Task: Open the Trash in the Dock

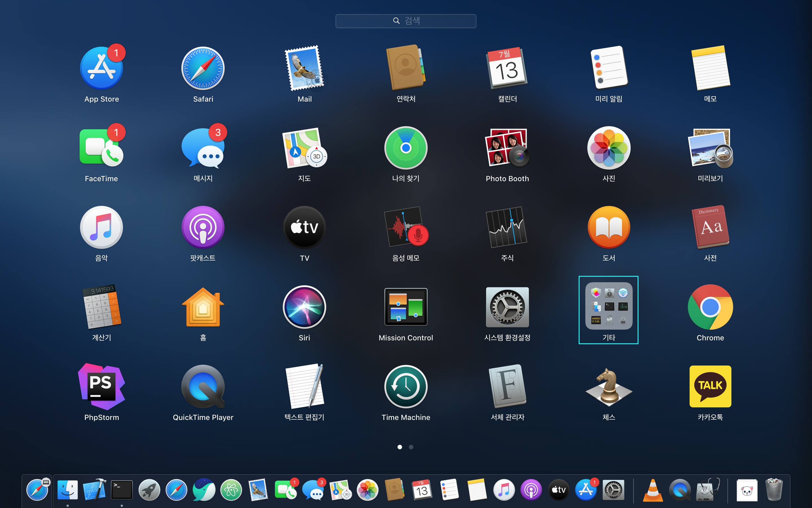Action: (774, 490)
